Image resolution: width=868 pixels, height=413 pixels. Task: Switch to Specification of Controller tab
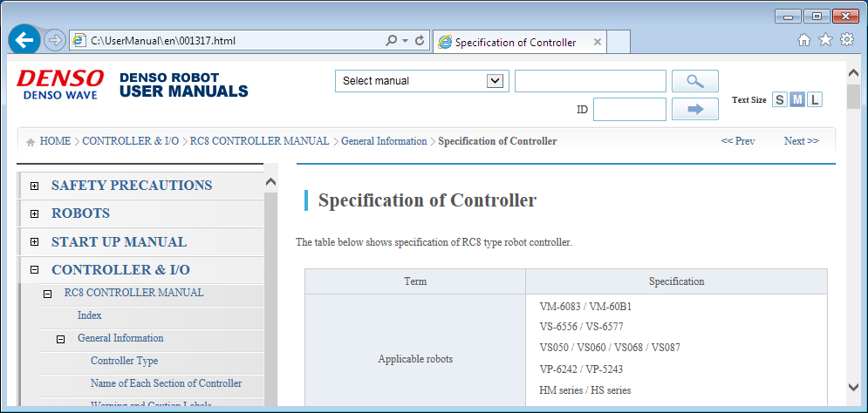[515, 42]
